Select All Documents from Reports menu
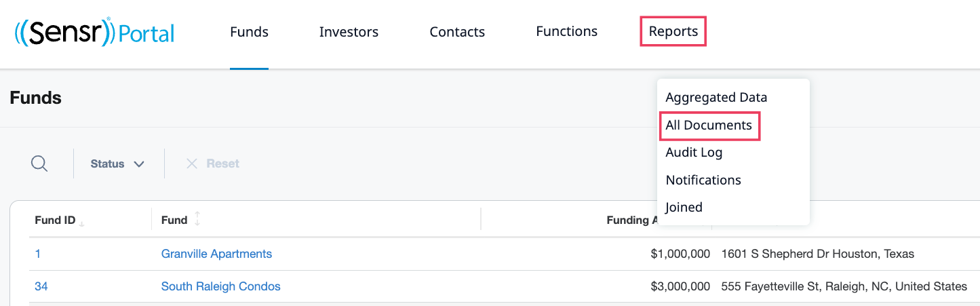Screen dimensions: 980x306 (709, 126)
